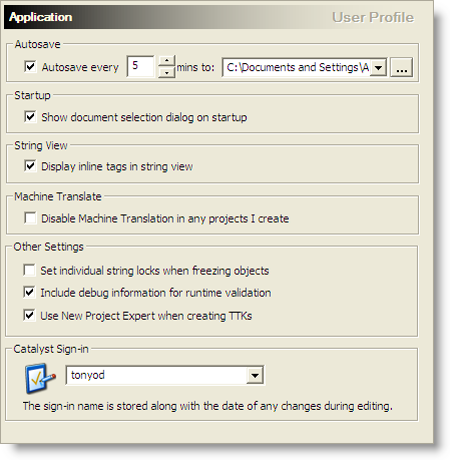Expand the tonyod sign-in name dropdown
This screenshot has height=460, width=450.
coord(255,375)
